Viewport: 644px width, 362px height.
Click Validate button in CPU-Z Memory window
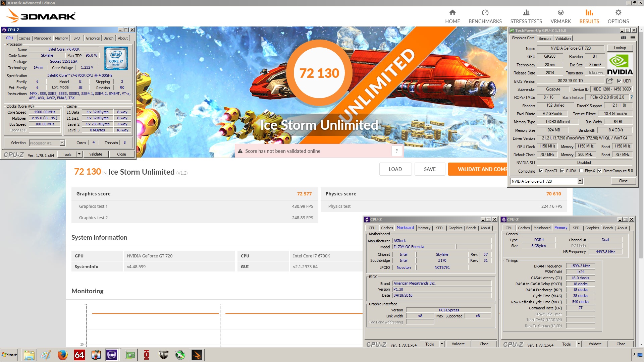[x=595, y=344]
